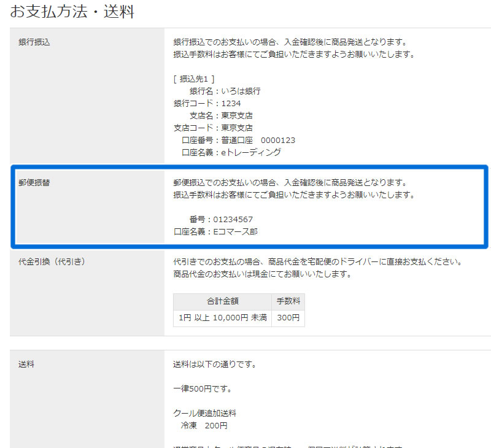Click the 銀行名:いろは銀行 line

[x=225, y=91]
